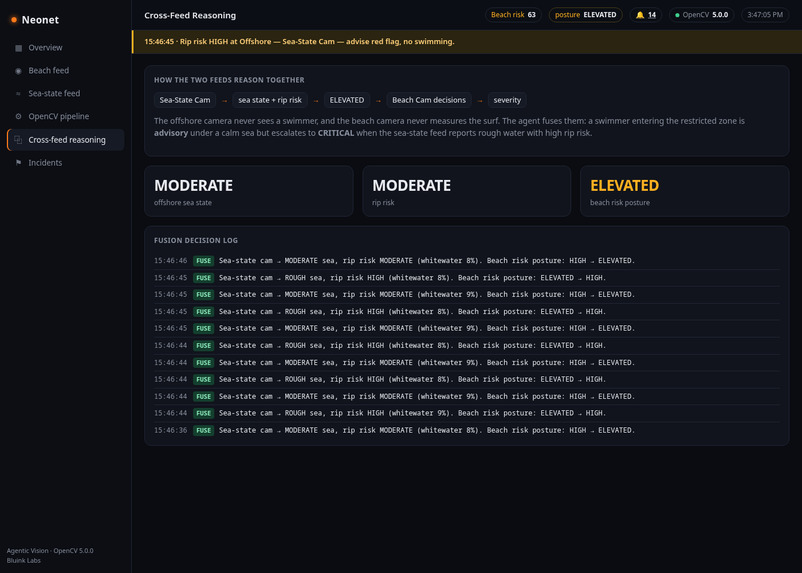
Task: Click the Bluink Labs footer text
Action: [24, 560]
